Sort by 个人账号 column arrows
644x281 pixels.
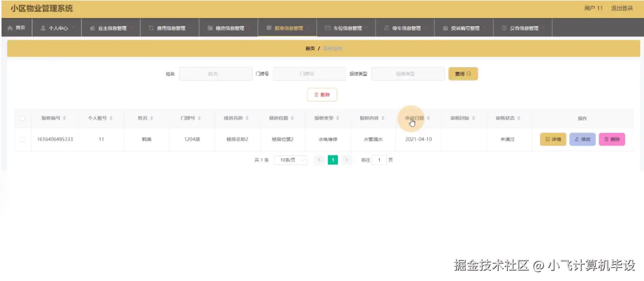coord(111,119)
